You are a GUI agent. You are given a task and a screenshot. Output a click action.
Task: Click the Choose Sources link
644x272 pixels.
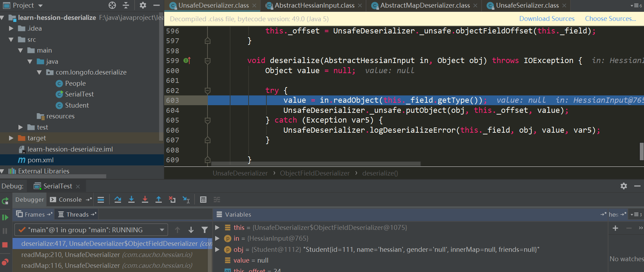[x=610, y=19]
